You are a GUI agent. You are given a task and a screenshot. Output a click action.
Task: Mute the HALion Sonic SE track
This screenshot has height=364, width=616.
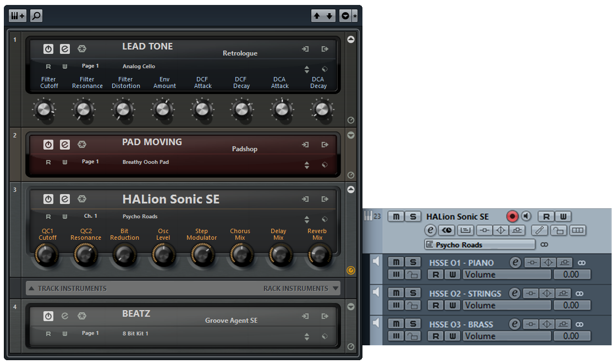(396, 217)
